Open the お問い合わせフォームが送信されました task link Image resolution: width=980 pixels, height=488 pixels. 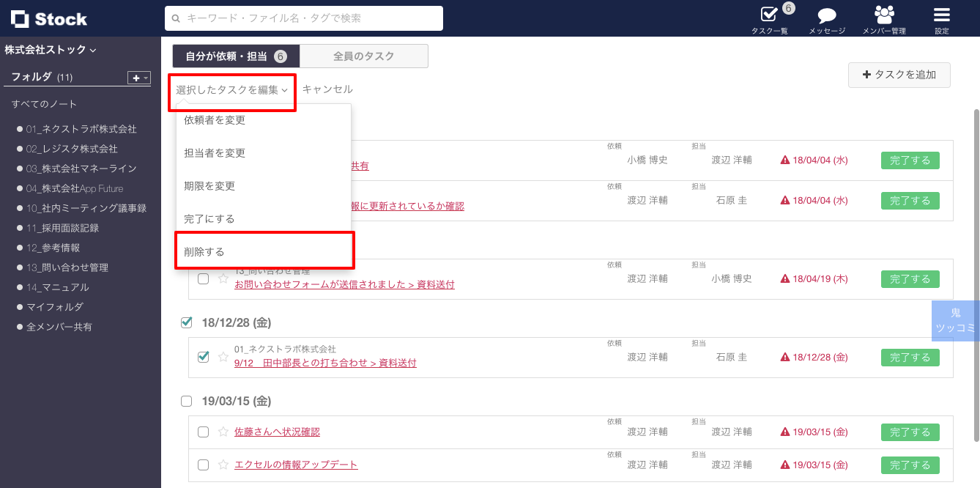point(344,284)
